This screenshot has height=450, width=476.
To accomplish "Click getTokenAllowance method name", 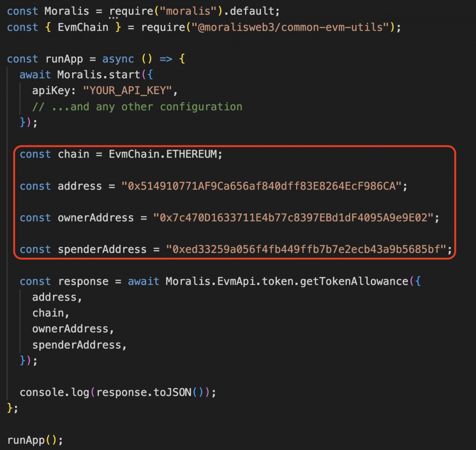I will pyautogui.click(x=354, y=281).
